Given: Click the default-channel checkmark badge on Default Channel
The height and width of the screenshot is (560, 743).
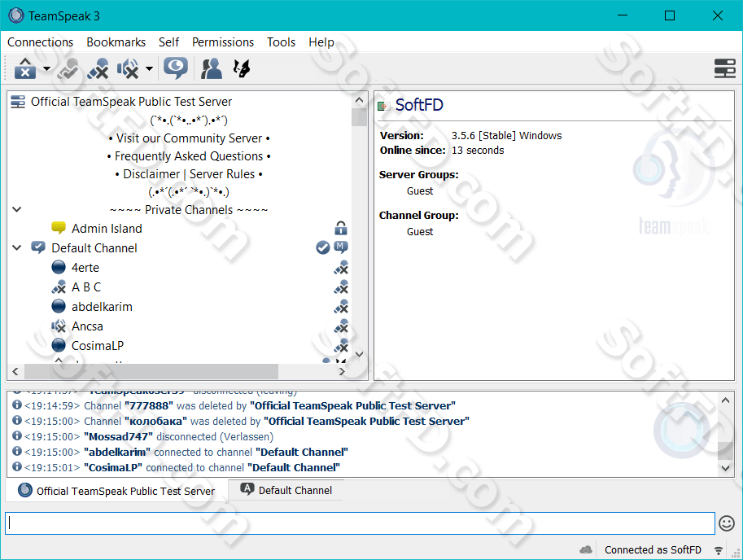Looking at the screenshot, I should 323,247.
